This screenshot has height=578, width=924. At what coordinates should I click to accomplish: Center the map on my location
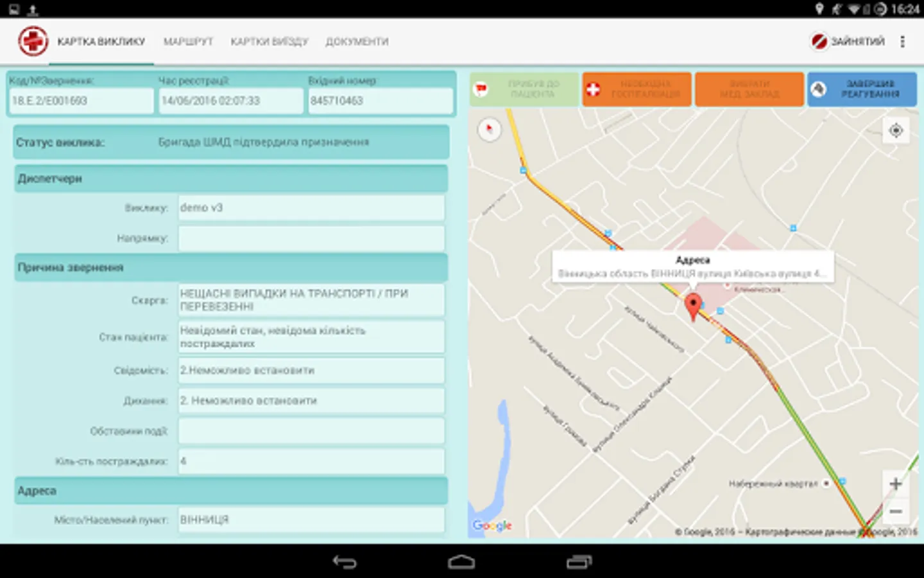tap(896, 131)
